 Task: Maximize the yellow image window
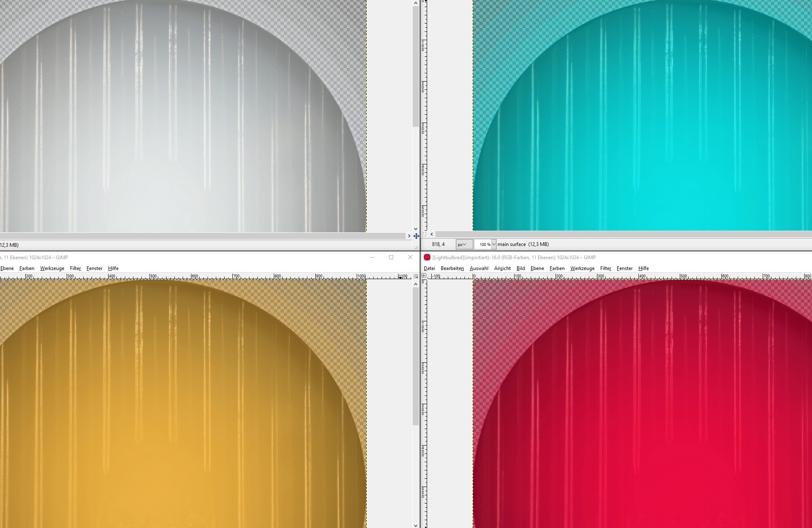[x=391, y=257]
